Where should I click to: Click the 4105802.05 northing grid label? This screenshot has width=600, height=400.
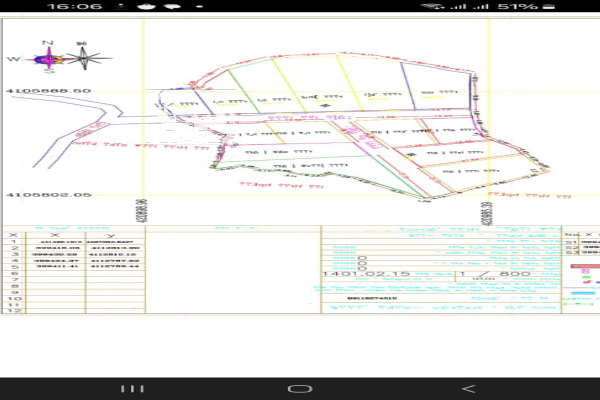(48, 196)
